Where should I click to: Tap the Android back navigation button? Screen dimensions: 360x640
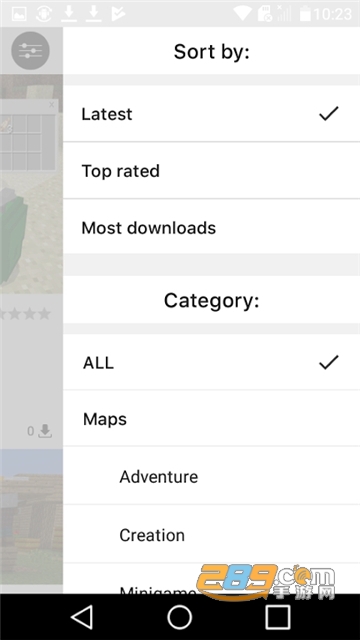click(x=82, y=617)
